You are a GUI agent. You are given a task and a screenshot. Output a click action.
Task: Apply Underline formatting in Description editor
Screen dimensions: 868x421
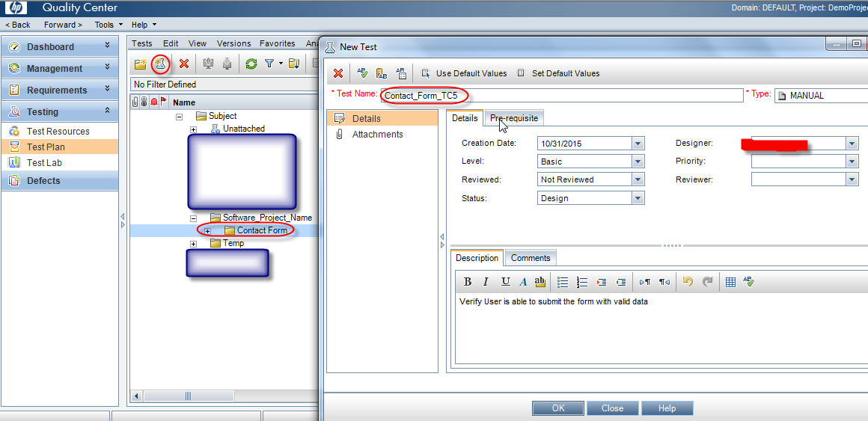[x=505, y=282]
